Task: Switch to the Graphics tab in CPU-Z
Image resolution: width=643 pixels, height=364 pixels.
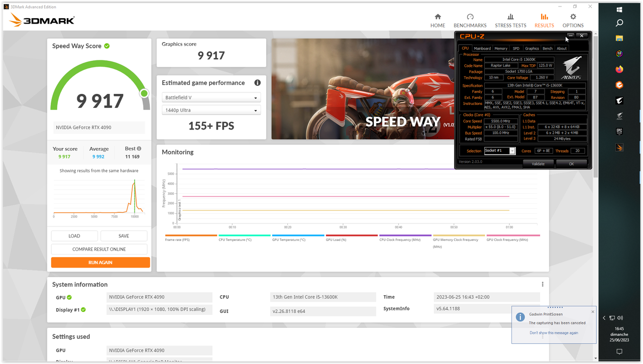Action: tap(532, 48)
